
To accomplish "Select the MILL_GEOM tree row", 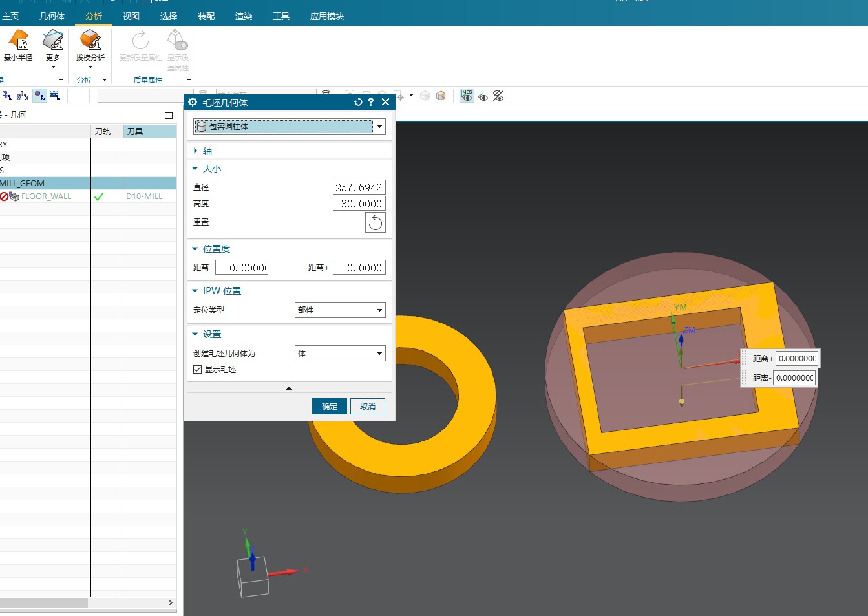I will click(x=88, y=184).
